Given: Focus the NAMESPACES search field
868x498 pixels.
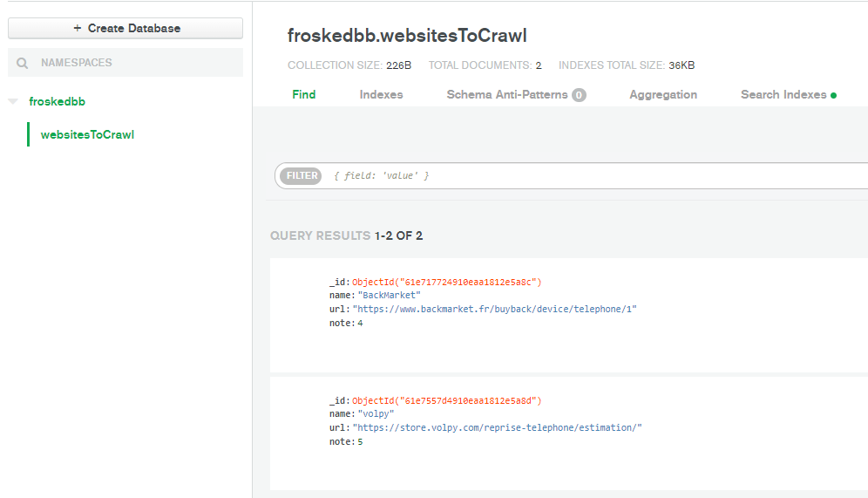Looking at the screenshot, I should tap(125, 63).
